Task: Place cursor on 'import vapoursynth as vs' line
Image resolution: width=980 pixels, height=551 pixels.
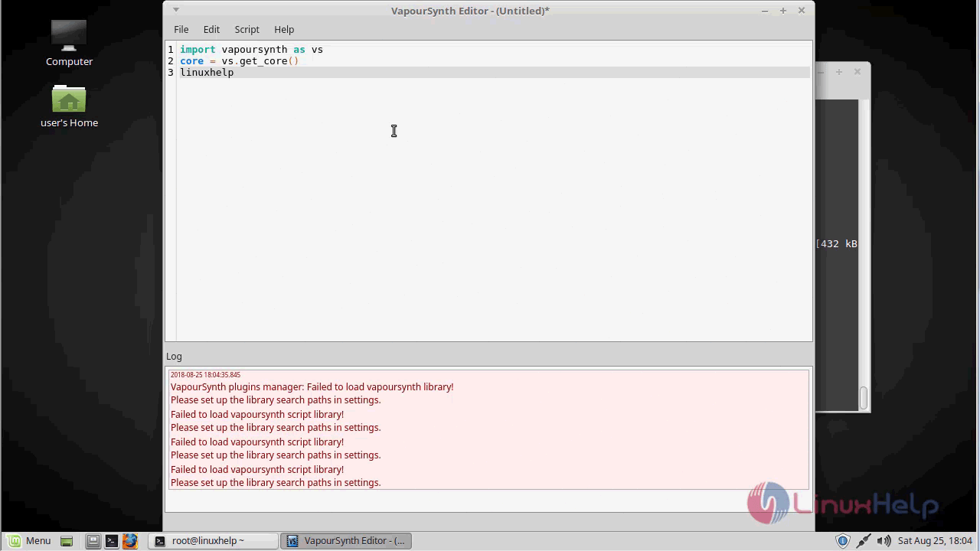Action: coord(251,49)
